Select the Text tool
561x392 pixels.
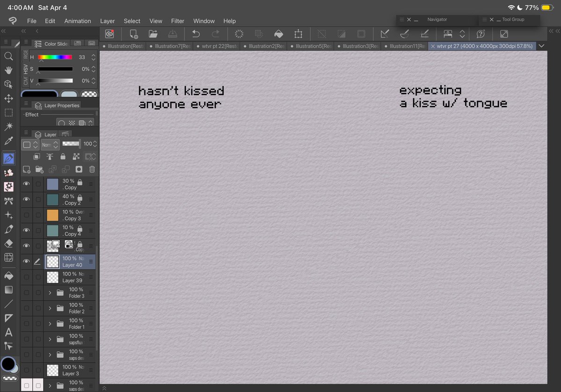tap(8, 332)
